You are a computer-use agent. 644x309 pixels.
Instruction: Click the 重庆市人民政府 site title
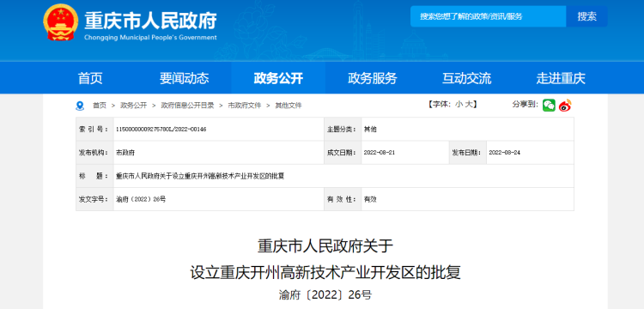151,21
